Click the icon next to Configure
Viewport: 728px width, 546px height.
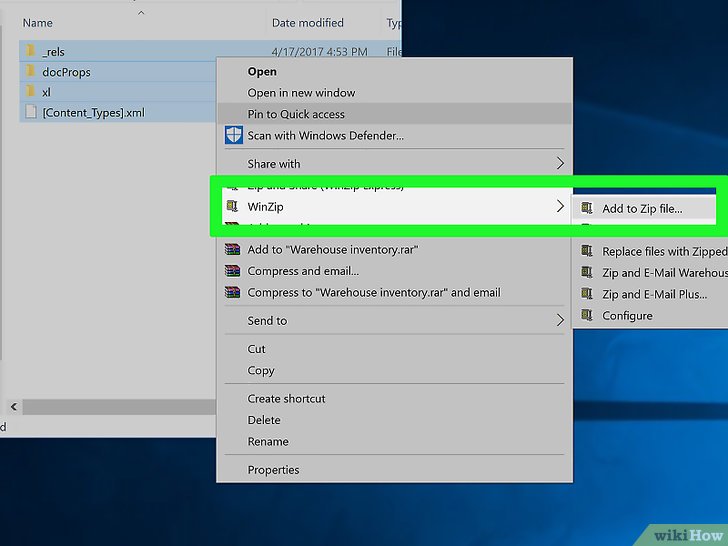click(x=586, y=316)
